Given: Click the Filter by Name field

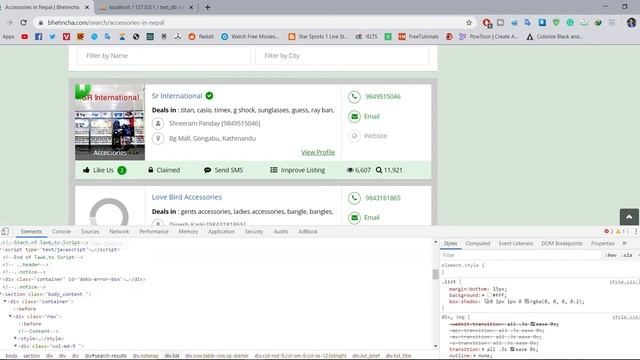Looking at the screenshot, I should [x=164, y=56].
